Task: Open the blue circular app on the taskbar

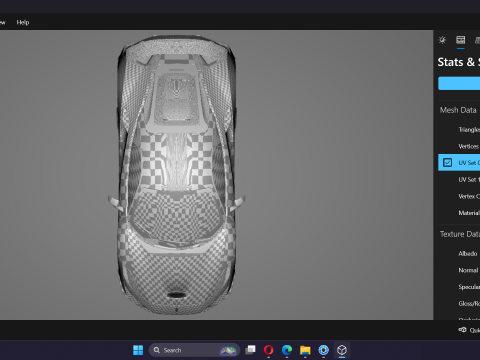Action: (323, 350)
